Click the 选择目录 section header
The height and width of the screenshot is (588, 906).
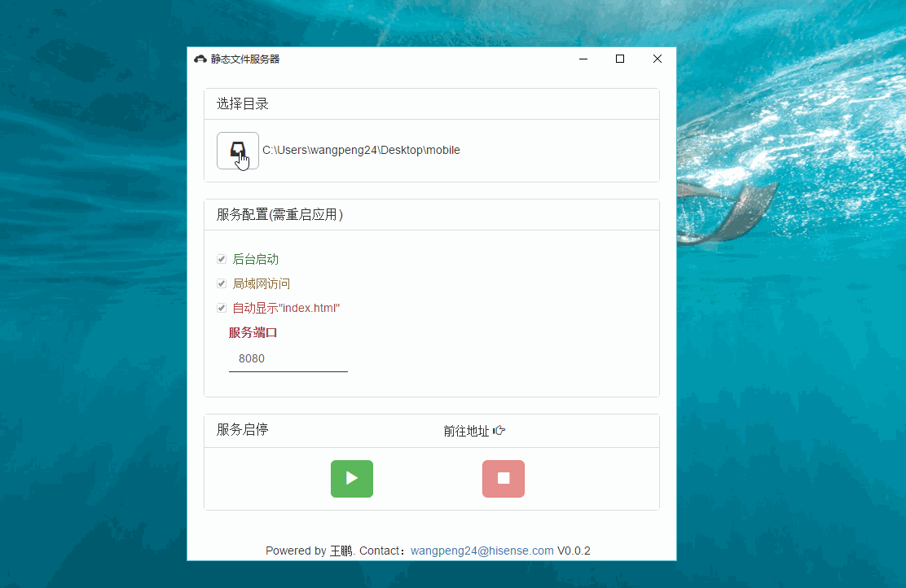(x=243, y=104)
